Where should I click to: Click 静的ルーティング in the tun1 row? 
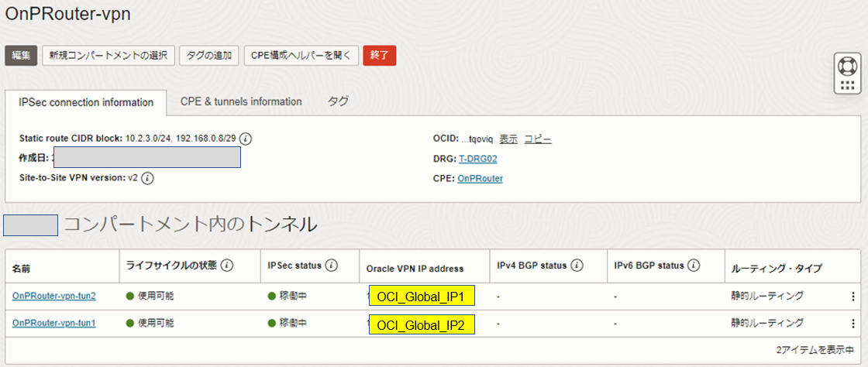(x=767, y=324)
